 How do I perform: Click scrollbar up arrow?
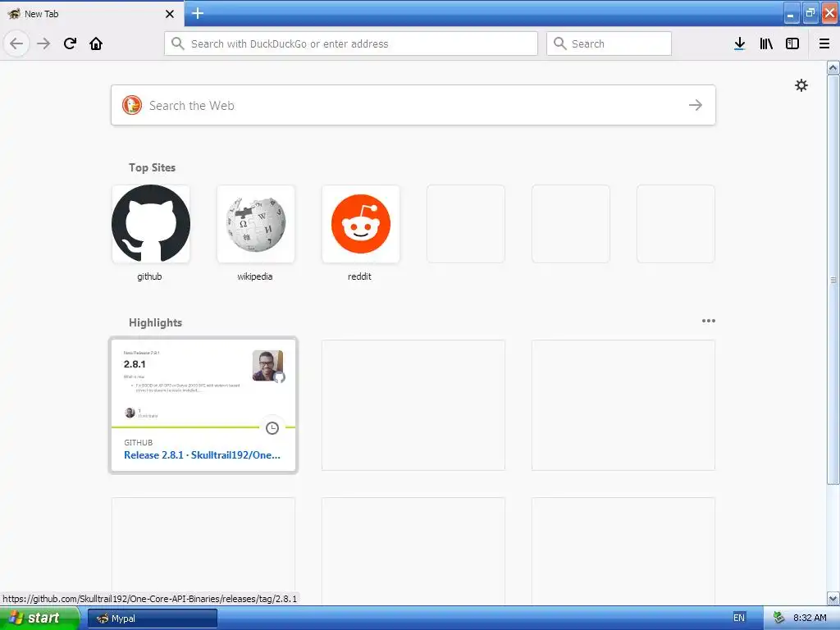tap(833, 67)
